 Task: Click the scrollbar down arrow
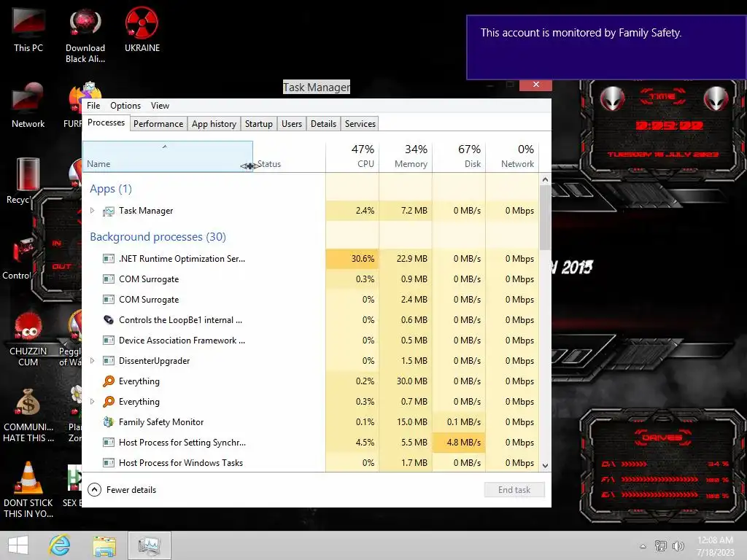coord(545,466)
